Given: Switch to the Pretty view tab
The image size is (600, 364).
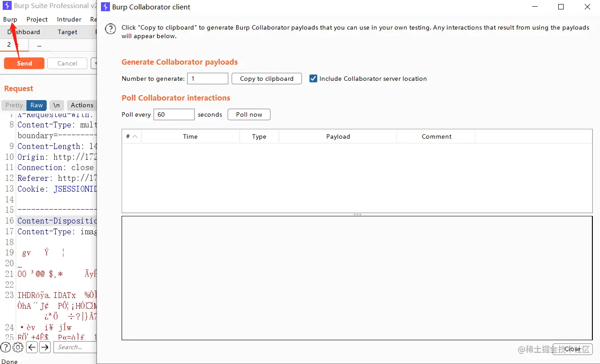Looking at the screenshot, I should point(14,105).
